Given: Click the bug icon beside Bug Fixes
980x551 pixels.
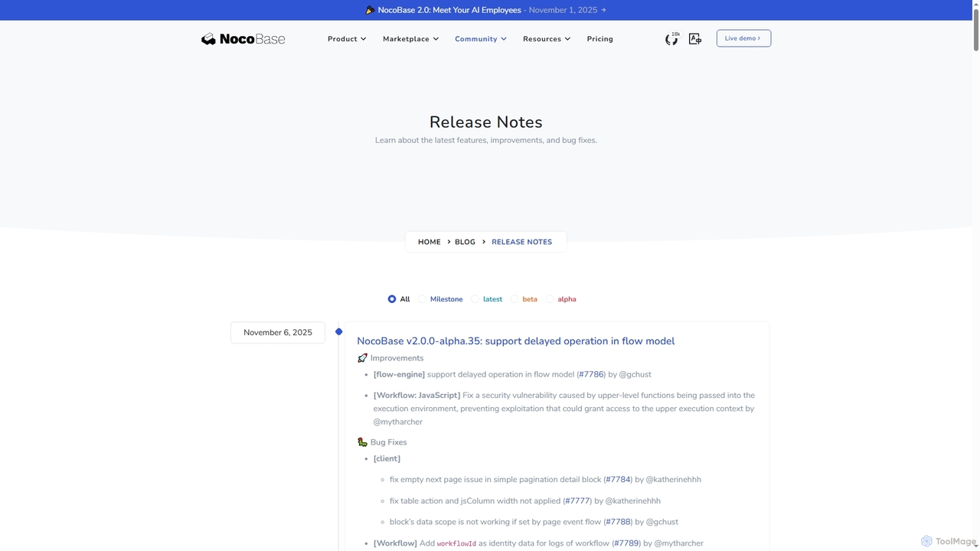Looking at the screenshot, I should [x=362, y=442].
